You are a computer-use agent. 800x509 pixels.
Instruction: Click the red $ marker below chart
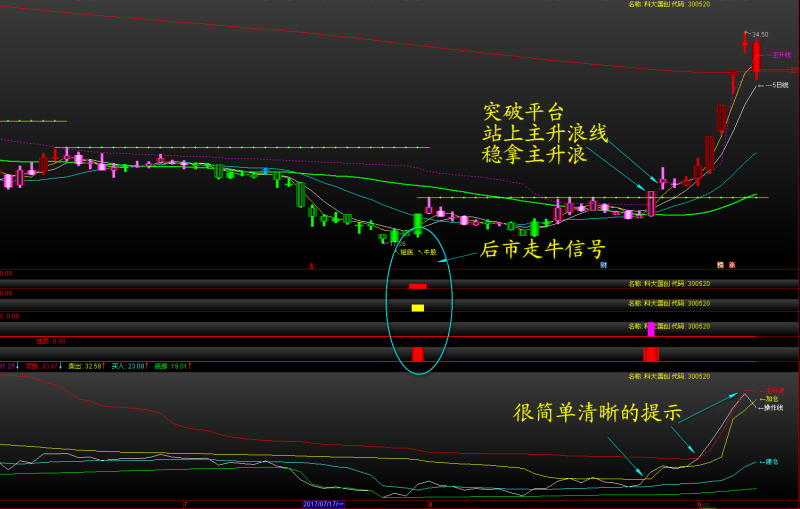(x=312, y=266)
